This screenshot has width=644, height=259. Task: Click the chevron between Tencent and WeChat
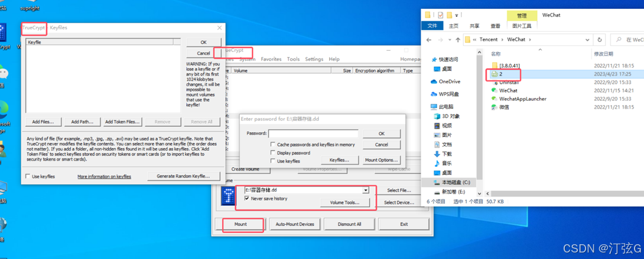click(502, 40)
